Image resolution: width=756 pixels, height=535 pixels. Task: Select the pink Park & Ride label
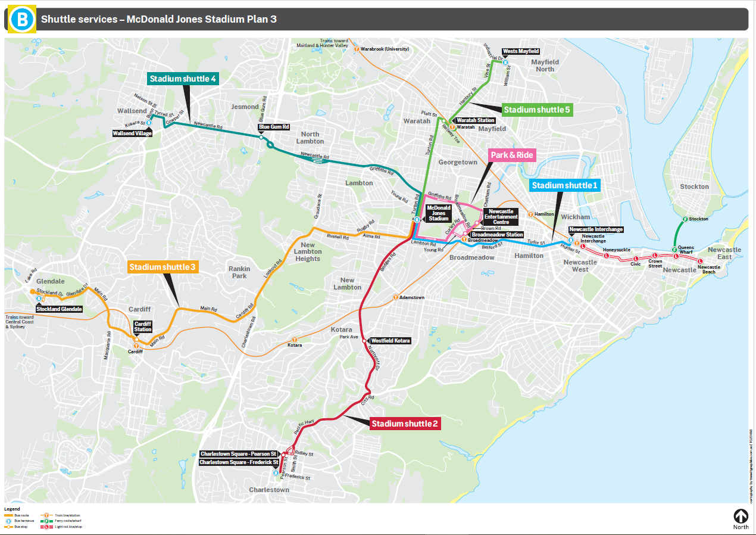point(511,155)
